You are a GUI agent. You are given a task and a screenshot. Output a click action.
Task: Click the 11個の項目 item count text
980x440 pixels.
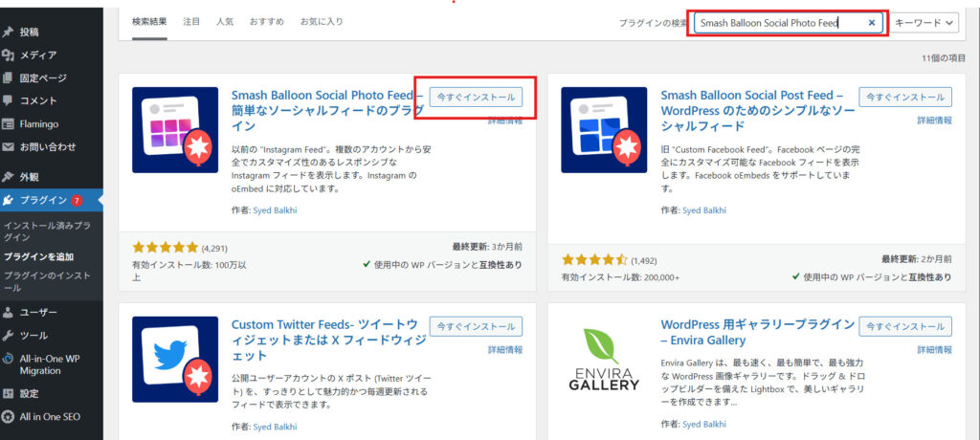click(x=943, y=58)
